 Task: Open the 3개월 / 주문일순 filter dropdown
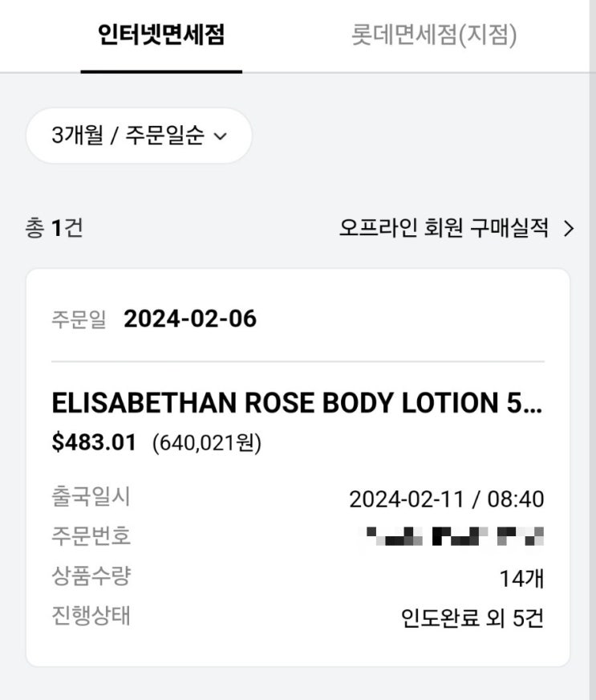(x=139, y=136)
